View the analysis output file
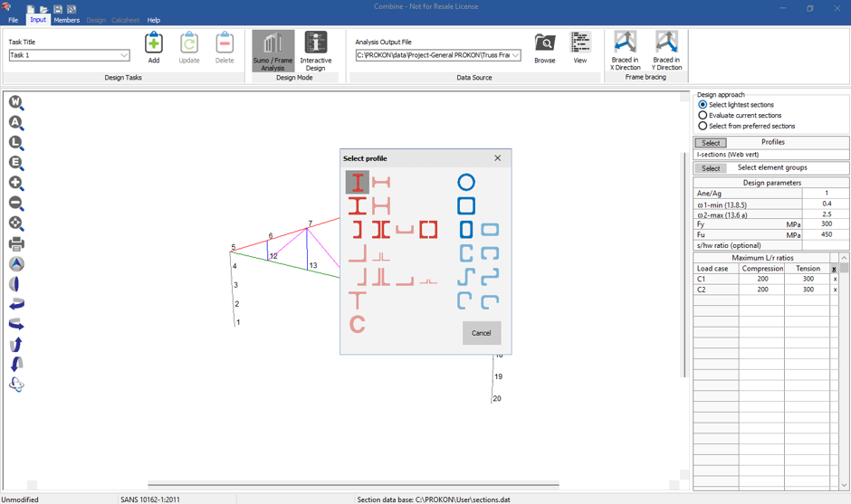The width and height of the screenshot is (851, 504). [579, 48]
